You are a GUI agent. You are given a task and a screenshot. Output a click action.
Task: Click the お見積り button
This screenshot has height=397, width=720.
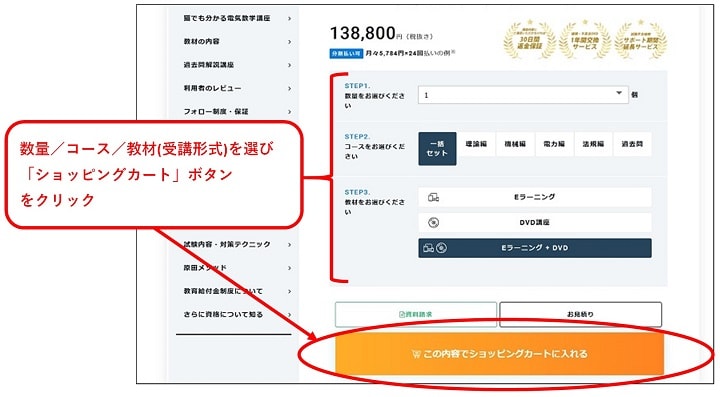580,314
